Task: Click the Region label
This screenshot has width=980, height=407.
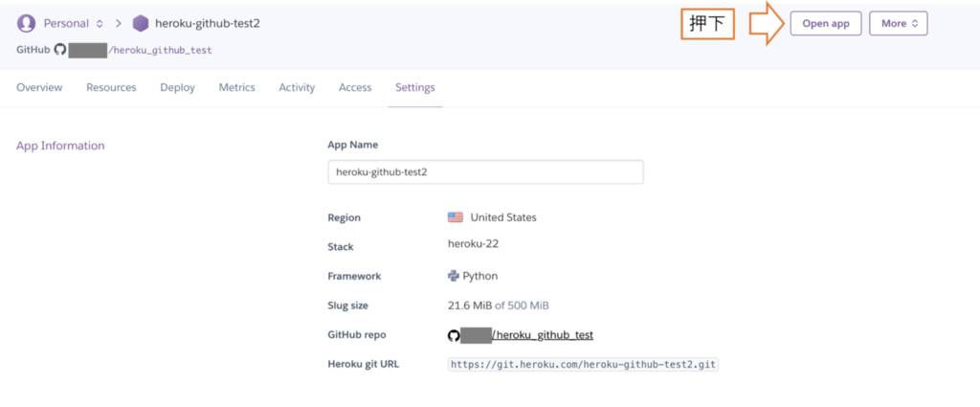Action: (345, 218)
